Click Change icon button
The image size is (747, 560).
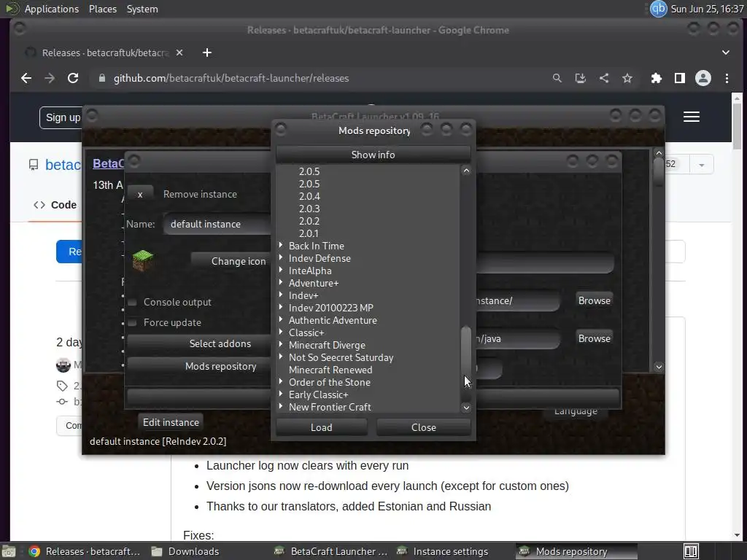pyautogui.click(x=231, y=262)
